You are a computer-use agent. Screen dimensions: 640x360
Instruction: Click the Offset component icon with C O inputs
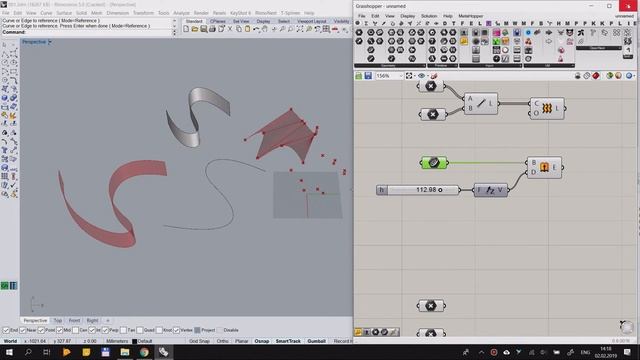(x=547, y=108)
